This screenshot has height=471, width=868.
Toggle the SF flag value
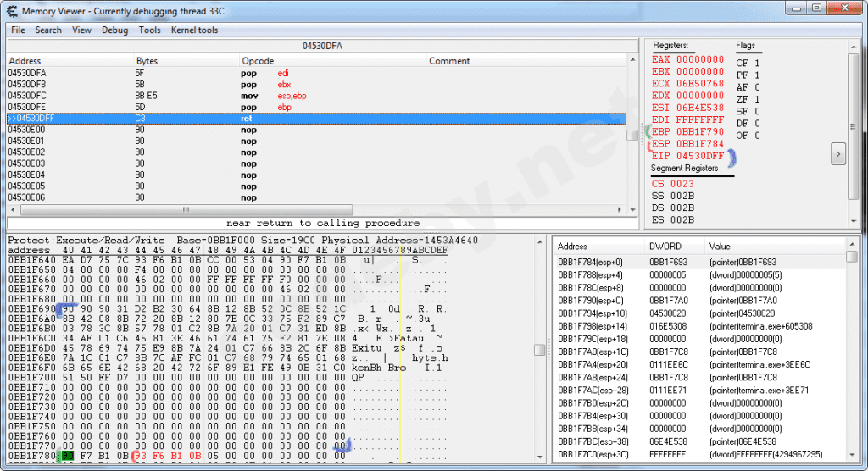tap(748, 111)
